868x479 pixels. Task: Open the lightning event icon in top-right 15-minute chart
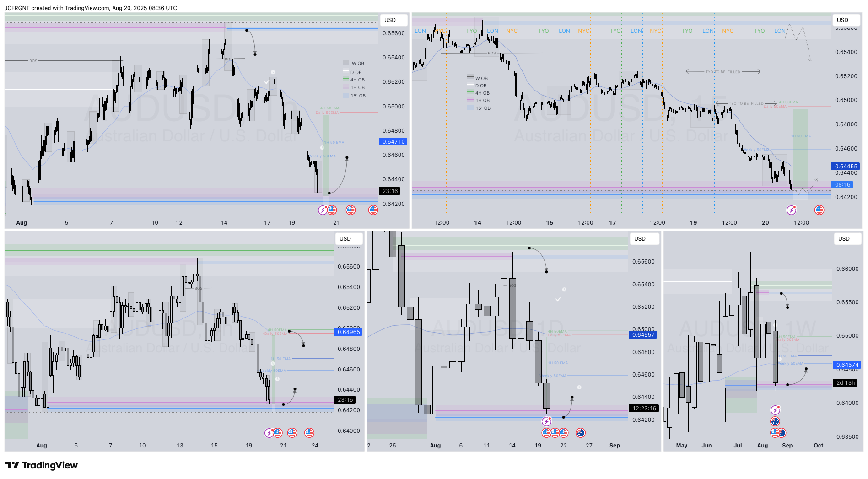[x=792, y=210]
